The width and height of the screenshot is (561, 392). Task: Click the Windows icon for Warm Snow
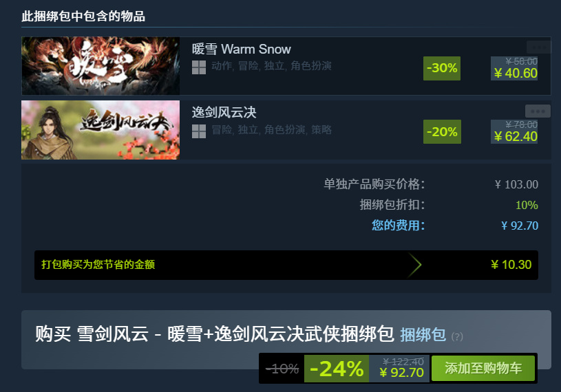(199, 67)
